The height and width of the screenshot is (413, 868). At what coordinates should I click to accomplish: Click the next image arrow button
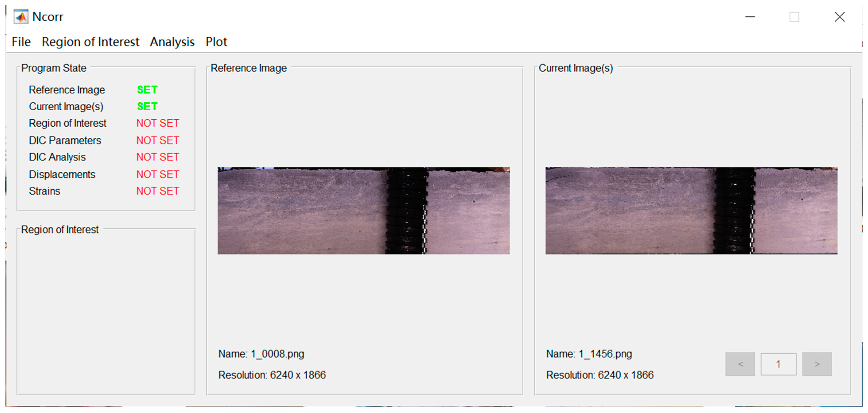[817, 364]
